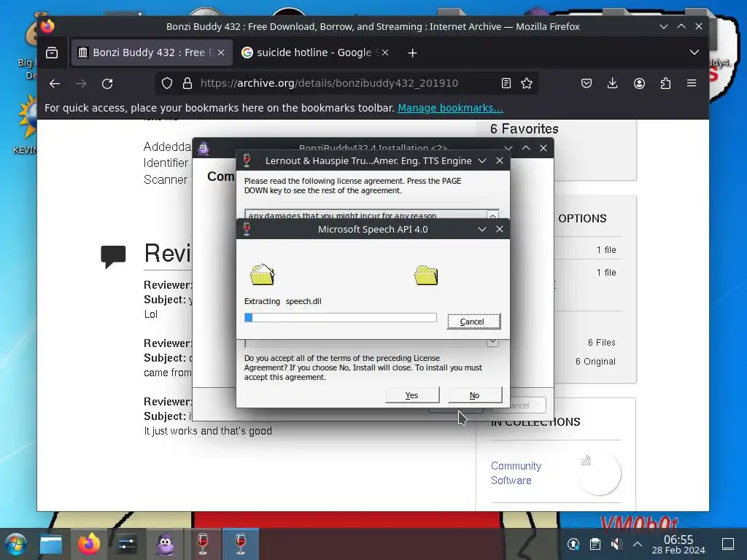Select the highlighted second wine glass taskbar icon
This screenshot has height=560, width=747.
pyautogui.click(x=241, y=544)
